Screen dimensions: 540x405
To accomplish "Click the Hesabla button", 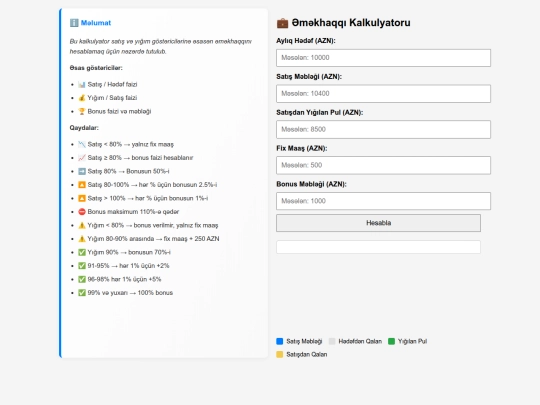I will [378, 223].
